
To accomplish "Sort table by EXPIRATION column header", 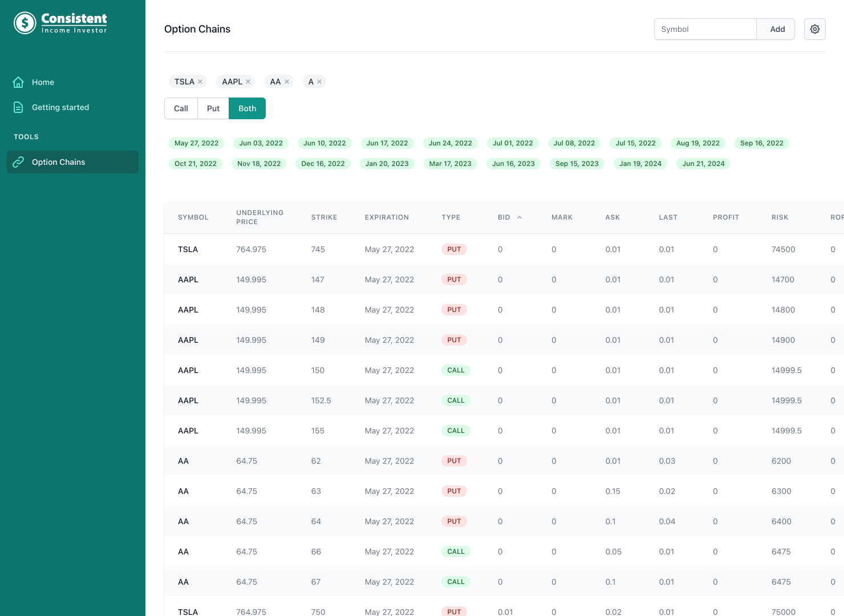I will pos(387,217).
